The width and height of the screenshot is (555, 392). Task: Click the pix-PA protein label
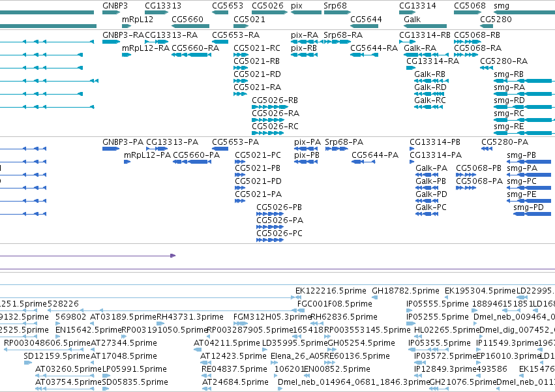coord(308,142)
